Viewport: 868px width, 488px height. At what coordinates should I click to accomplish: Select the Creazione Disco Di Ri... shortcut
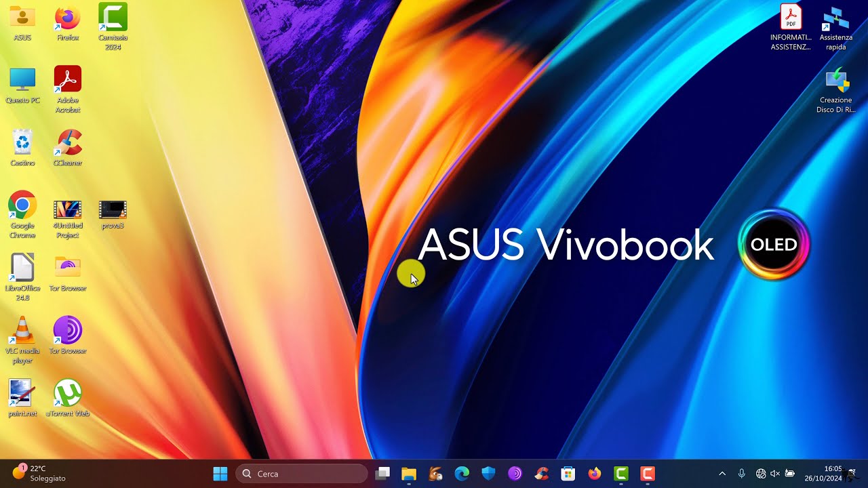click(835, 89)
